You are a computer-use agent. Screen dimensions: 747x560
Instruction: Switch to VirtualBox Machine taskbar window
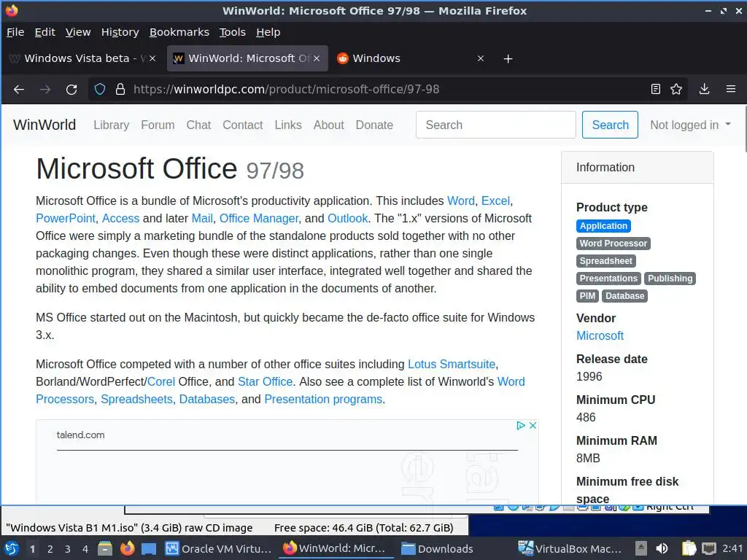[570, 548]
